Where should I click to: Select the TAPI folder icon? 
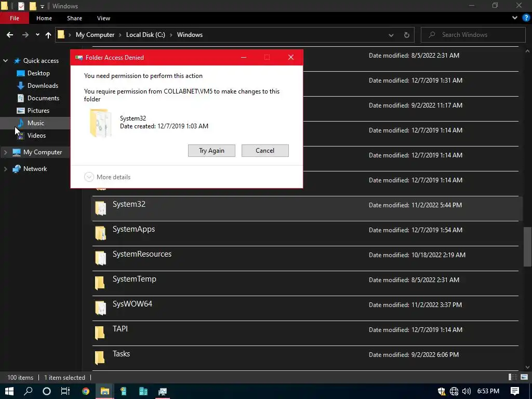[100, 333]
